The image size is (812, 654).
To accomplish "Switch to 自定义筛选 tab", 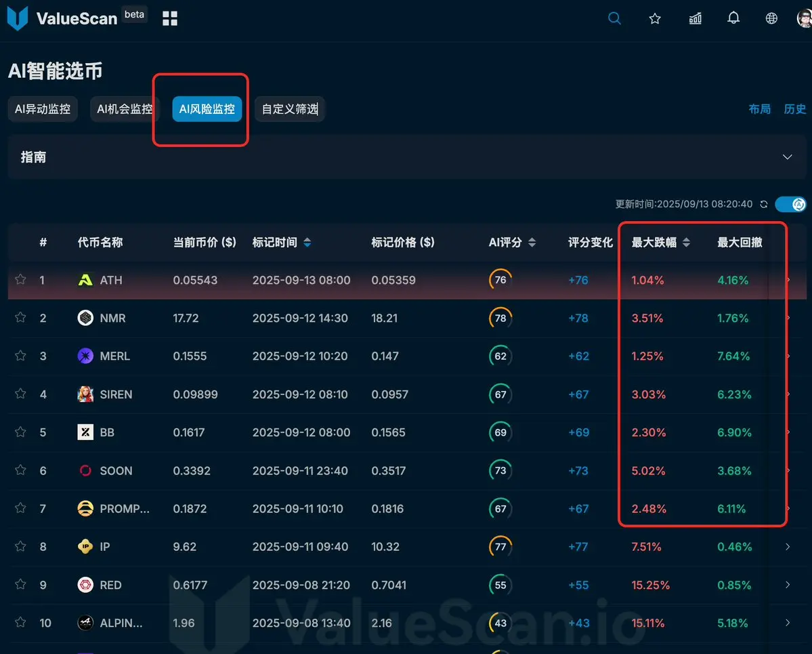I will point(290,109).
